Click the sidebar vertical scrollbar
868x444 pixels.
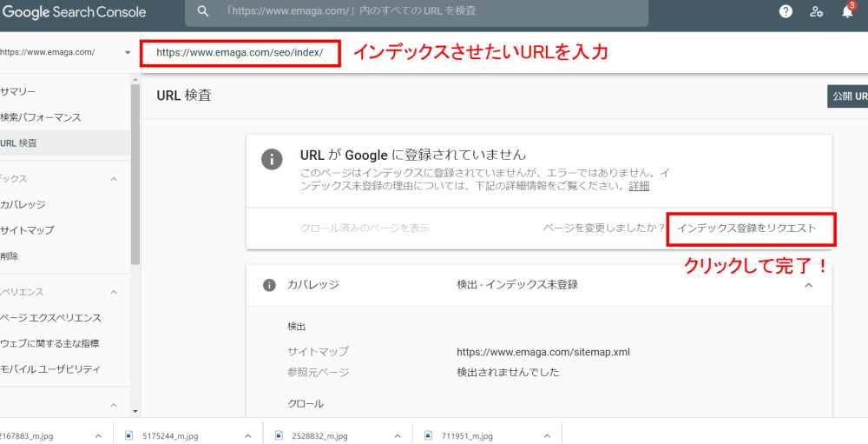135,174
